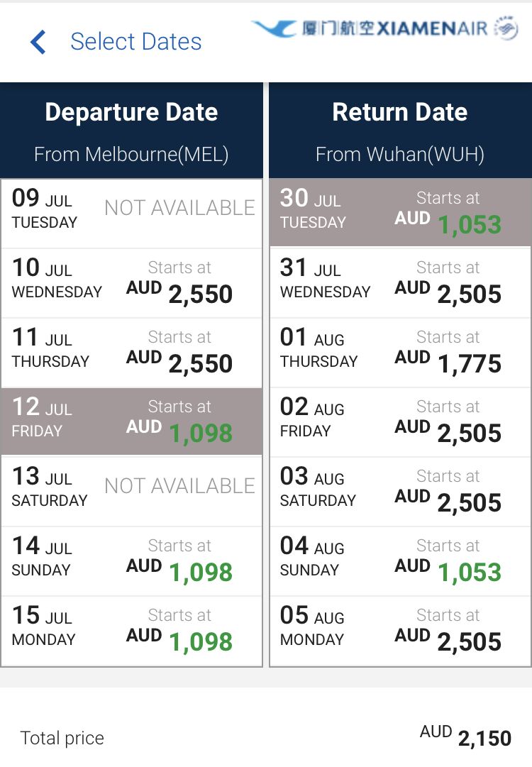Select 15 Jul Monday departure
Screen dimensions: 532x767
pyautogui.click(x=131, y=631)
